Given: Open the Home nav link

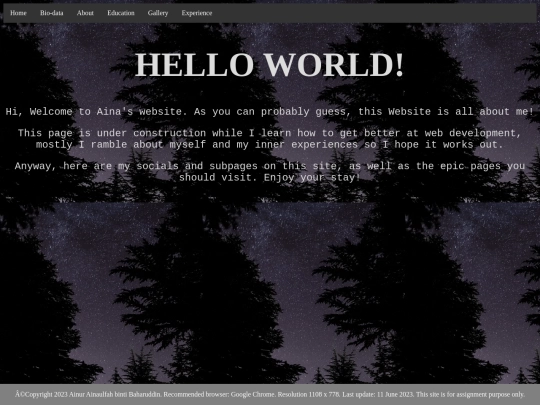Looking at the screenshot, I should [18, 13].
